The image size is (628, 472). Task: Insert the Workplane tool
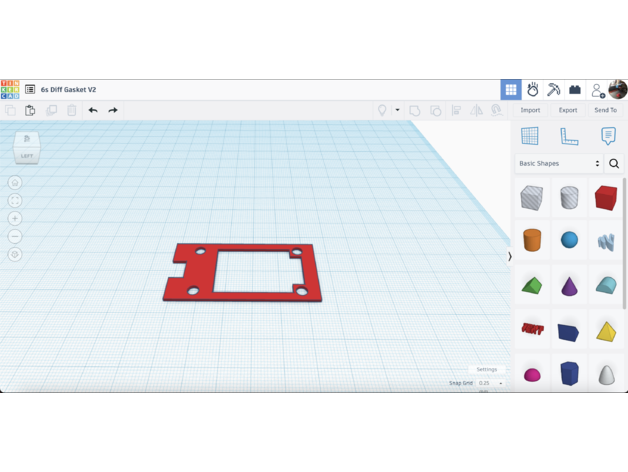(x=530, y=136)
